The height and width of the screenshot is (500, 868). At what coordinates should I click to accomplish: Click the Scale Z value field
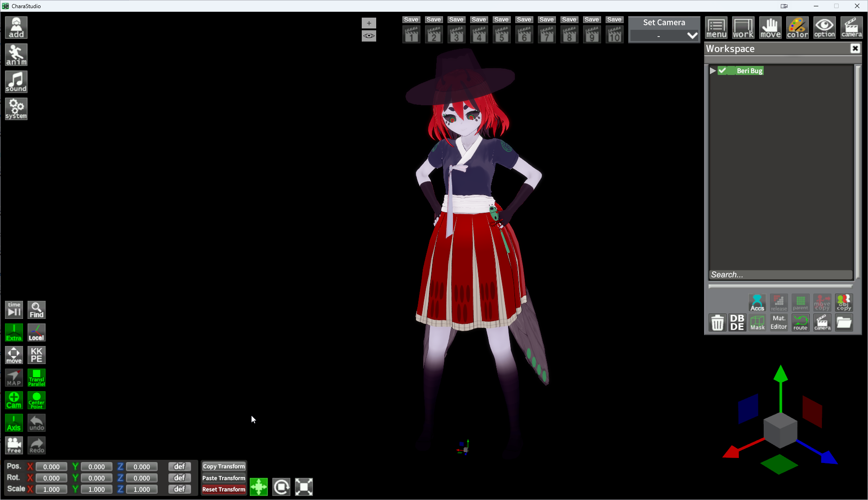pos(142,489)
